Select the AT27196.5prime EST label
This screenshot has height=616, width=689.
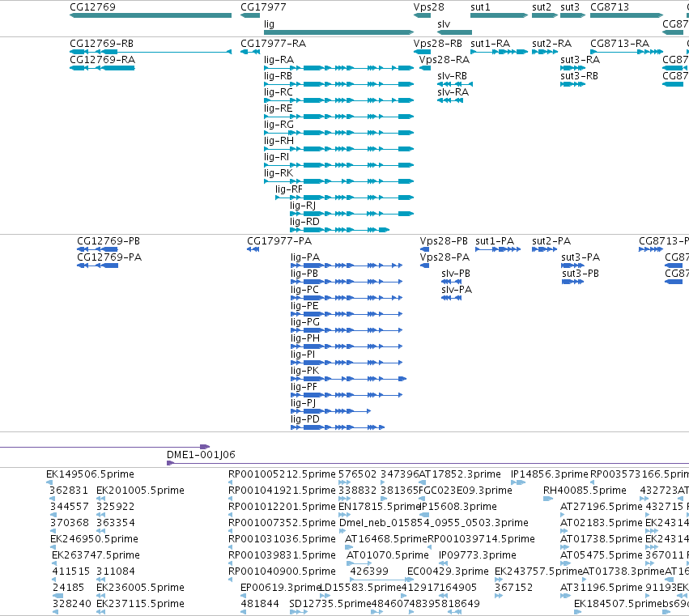602,507
